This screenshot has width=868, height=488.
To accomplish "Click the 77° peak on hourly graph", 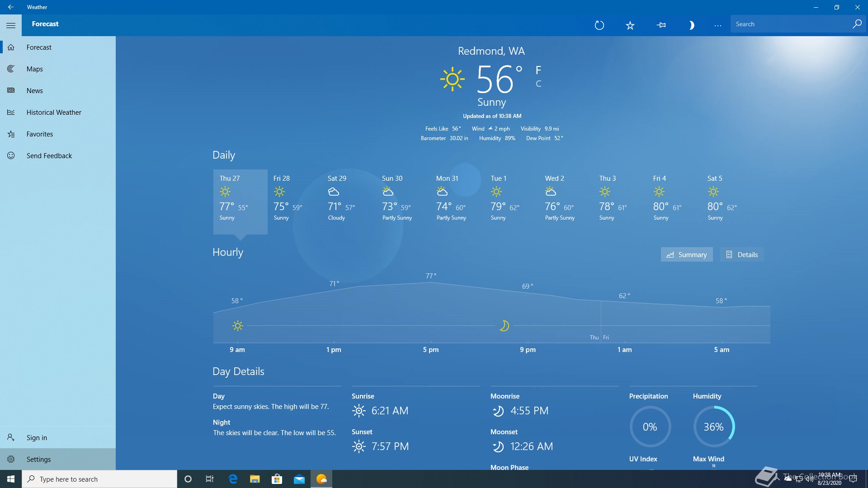I will point(431,276).
